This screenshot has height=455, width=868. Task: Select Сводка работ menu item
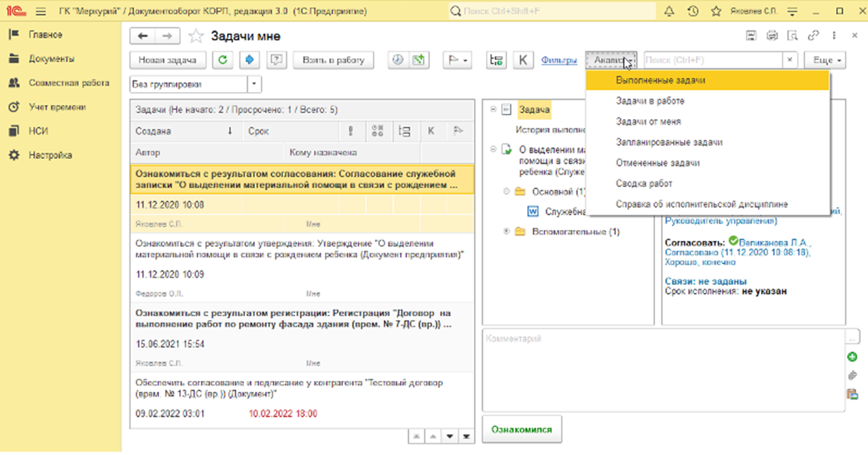point(708,184)
